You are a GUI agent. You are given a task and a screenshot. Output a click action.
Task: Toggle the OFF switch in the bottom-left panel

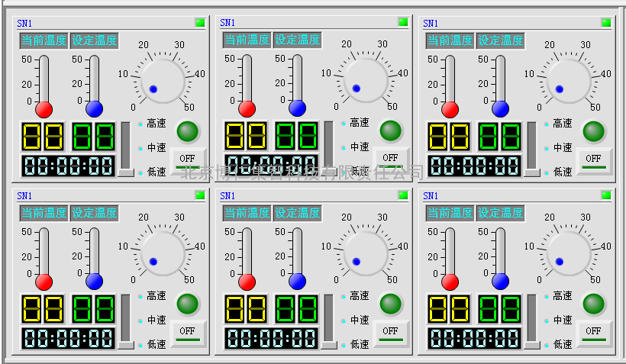pyautogui.click(x=187, y=333)
